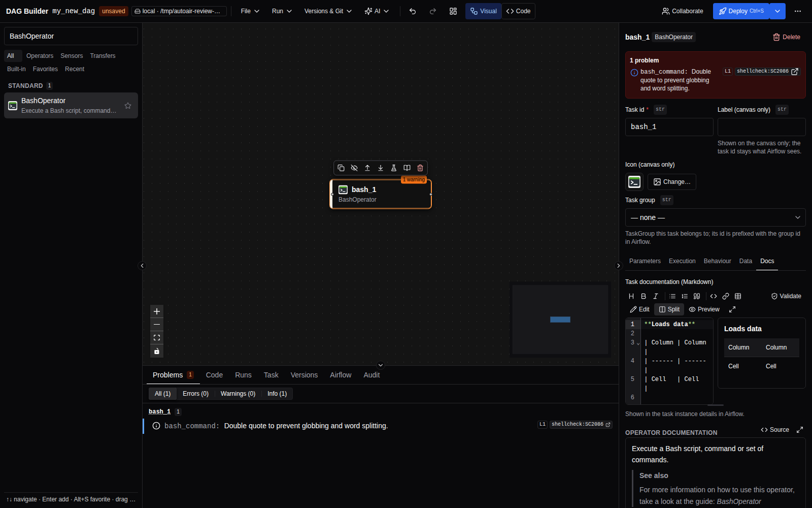812x508 pixels.
Task: Switch to Visual view mode
Action: pyautogui.click(x=484, y=11)
